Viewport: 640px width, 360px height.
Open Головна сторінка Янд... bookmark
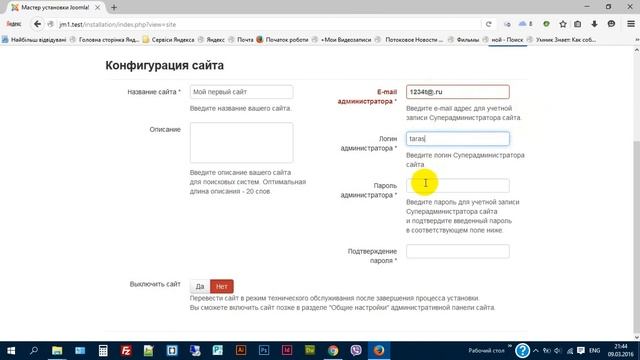point(104,40)
